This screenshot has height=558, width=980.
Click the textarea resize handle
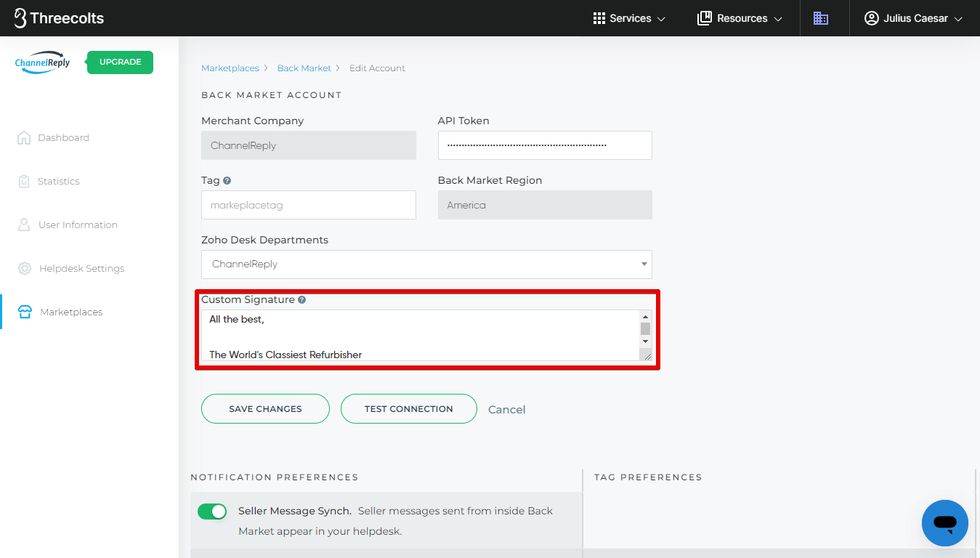tap(645, 354)
